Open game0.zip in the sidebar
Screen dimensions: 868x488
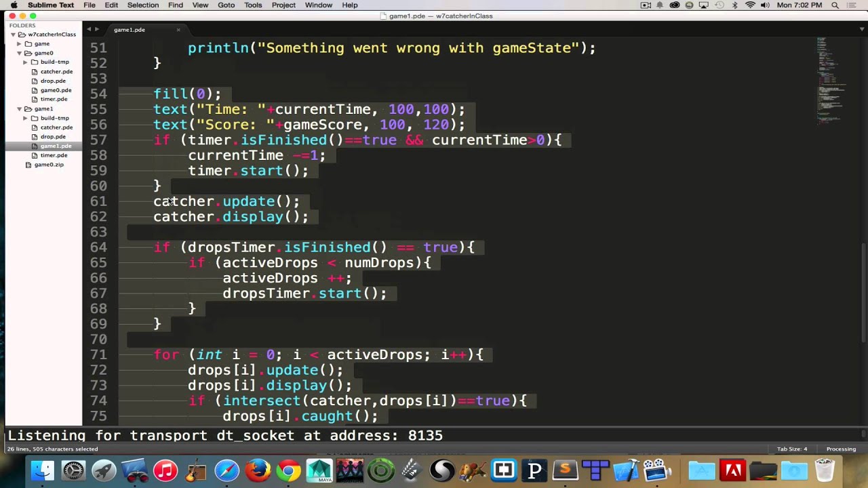point(49,165)
